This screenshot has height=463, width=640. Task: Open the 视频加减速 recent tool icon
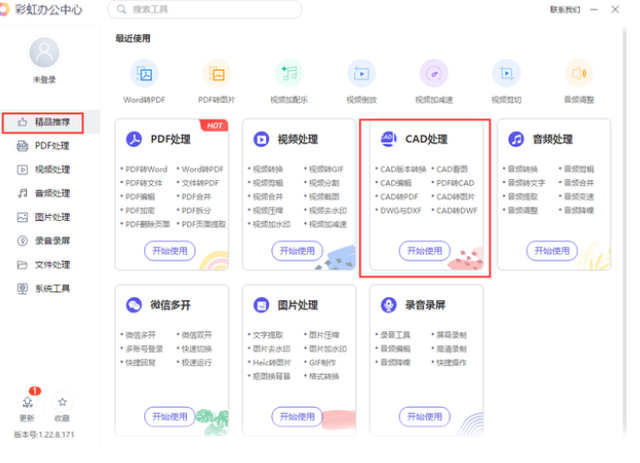434,74
